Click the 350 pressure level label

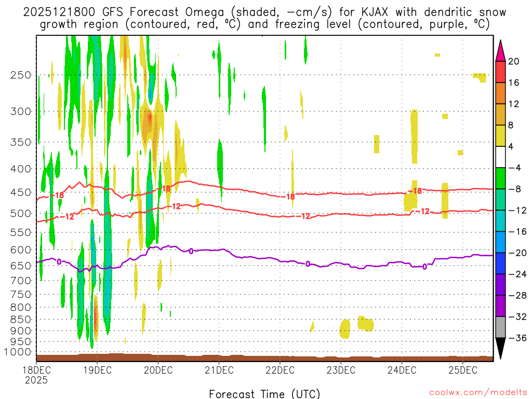21,142
